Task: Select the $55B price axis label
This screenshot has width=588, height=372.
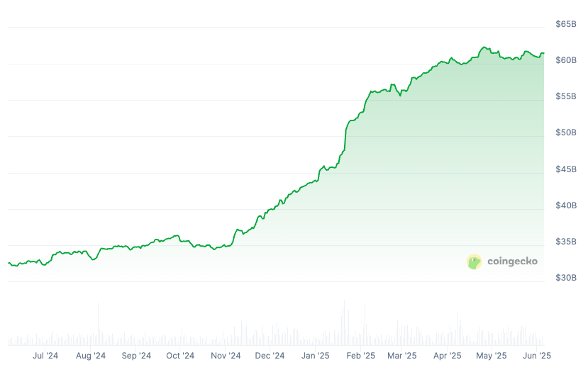Action: coord(566,96)
